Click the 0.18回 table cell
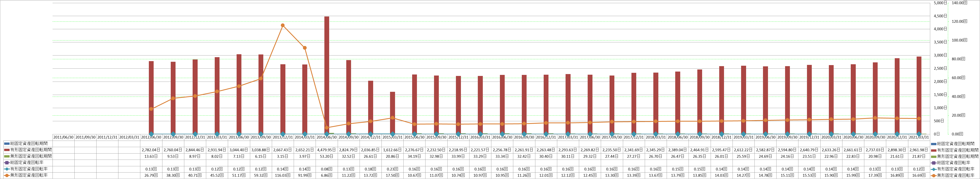Viewport: 980px width, 179px height. [370, 169]
